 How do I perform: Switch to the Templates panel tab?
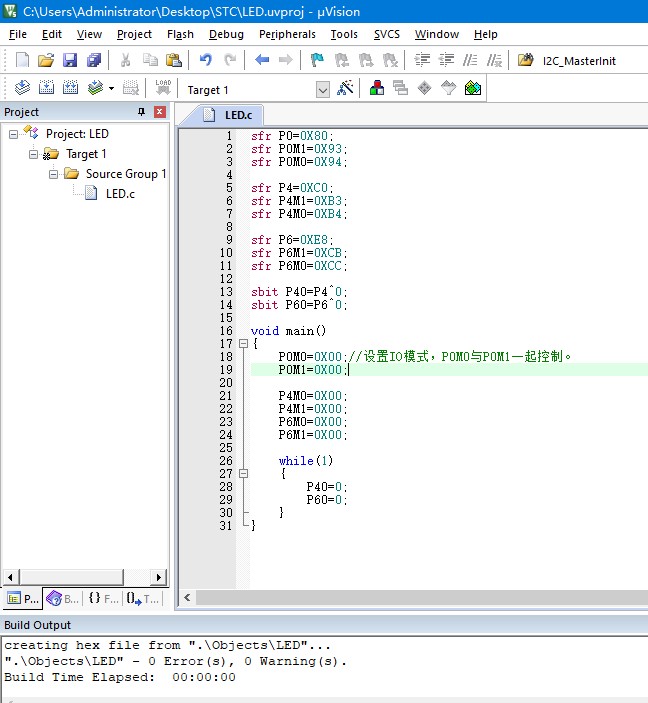(143, 599)
